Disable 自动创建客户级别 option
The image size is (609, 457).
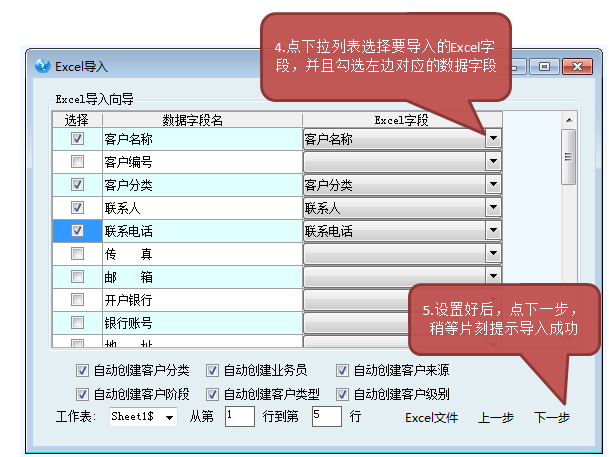tap(342, 393)
